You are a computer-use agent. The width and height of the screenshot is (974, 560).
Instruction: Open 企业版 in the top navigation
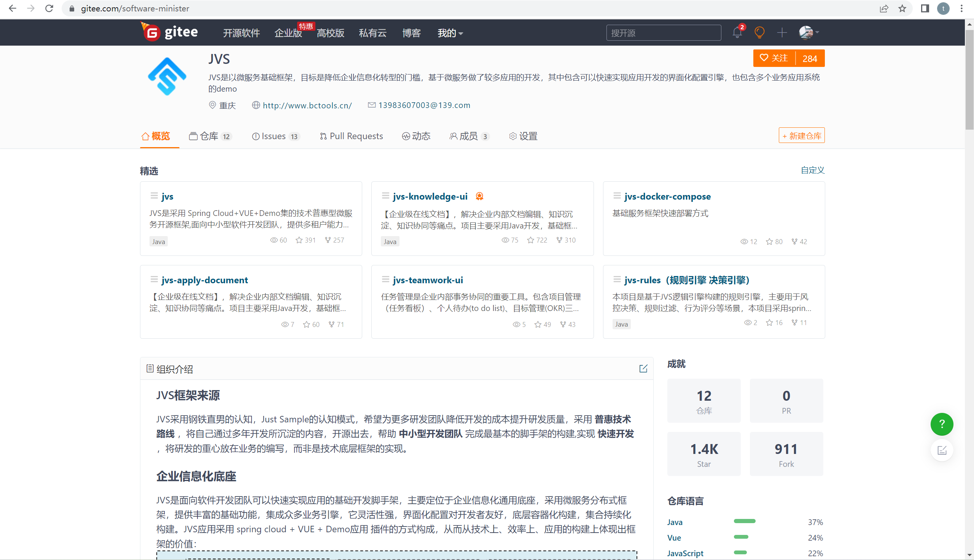click(288, 33)
